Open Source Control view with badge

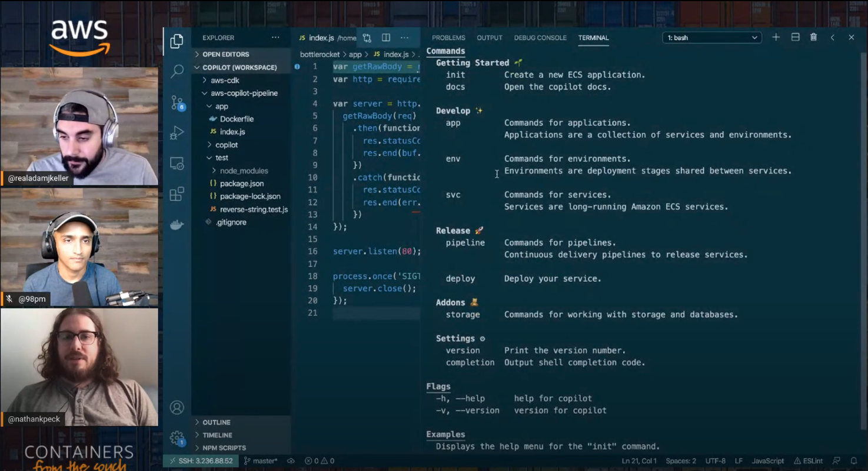tap(177, 102)
